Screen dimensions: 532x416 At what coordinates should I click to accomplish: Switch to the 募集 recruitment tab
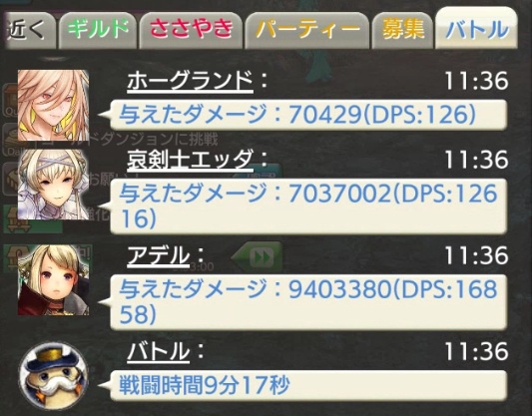pyautogui.click(x=402, y=31)
